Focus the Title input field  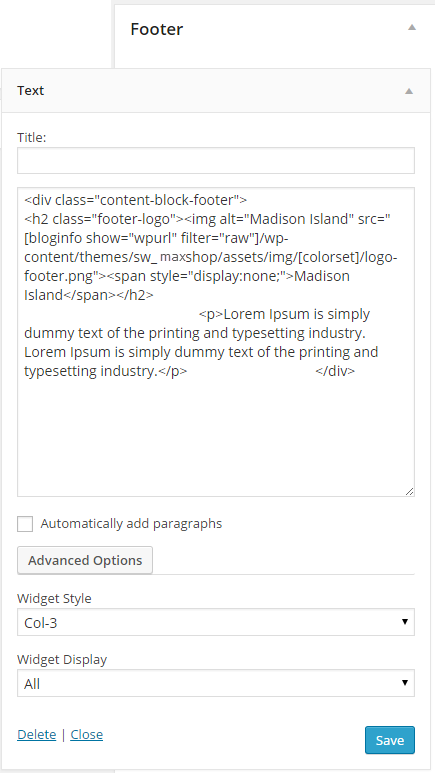(216, 161)
